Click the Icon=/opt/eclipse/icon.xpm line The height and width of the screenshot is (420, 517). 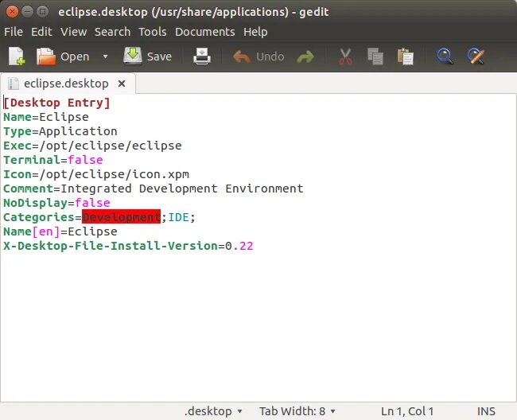click(x=96, y=174)
